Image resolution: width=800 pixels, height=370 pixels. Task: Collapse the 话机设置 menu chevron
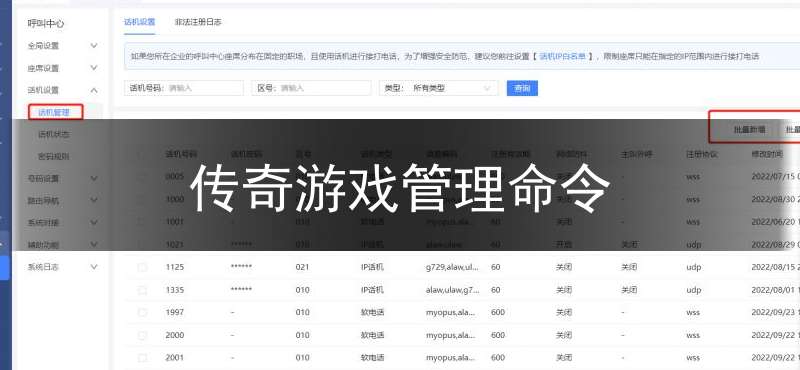point(94,90)
